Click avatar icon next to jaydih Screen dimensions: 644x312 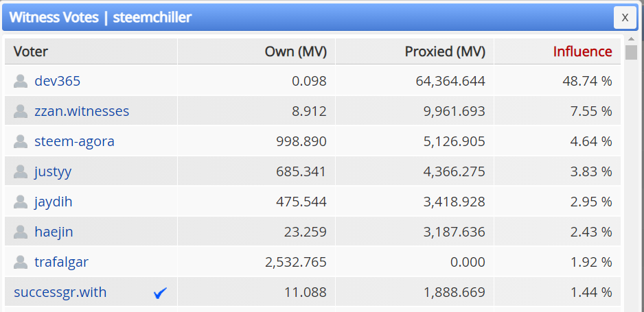coord(21,202)
